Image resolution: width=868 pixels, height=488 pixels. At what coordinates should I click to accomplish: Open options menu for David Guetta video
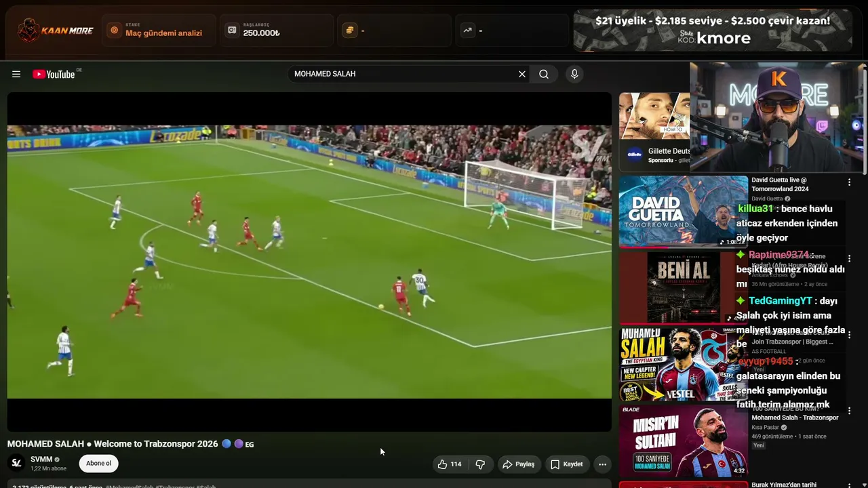(849, 182)
